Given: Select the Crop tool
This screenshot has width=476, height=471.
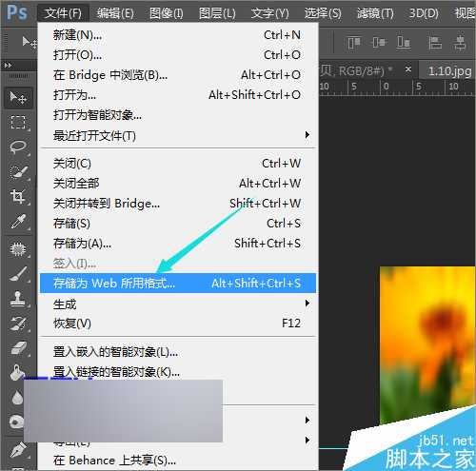Looking at the screenshot, I should coord(18,197).
